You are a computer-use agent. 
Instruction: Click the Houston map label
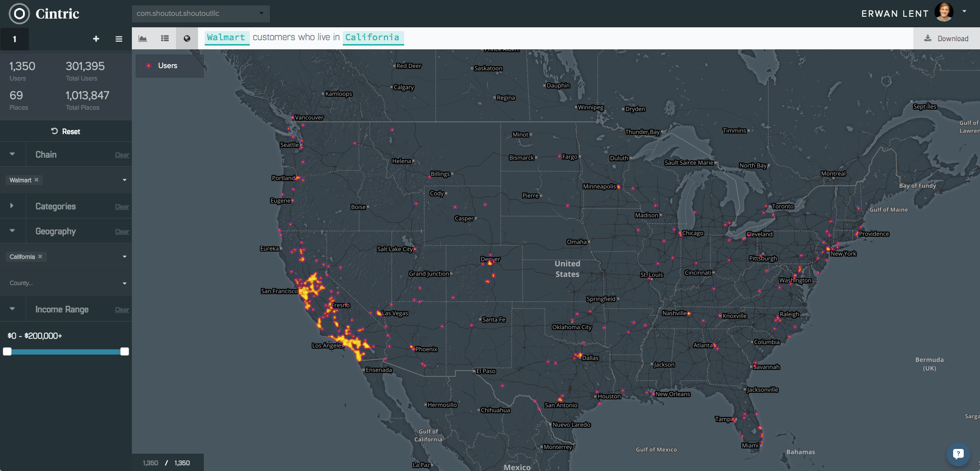609,396
